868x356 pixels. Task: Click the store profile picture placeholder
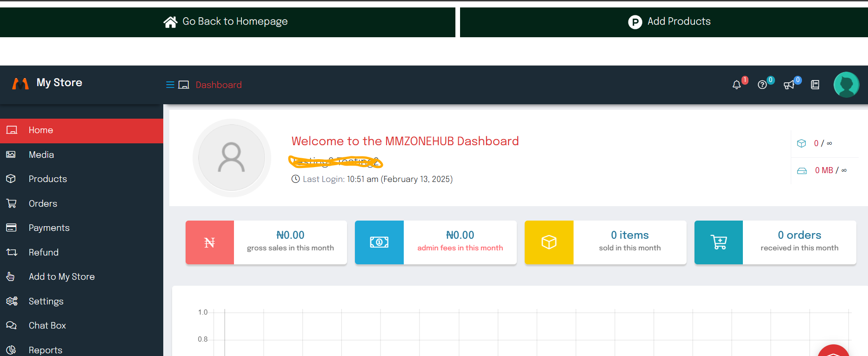tap(232, 158)
